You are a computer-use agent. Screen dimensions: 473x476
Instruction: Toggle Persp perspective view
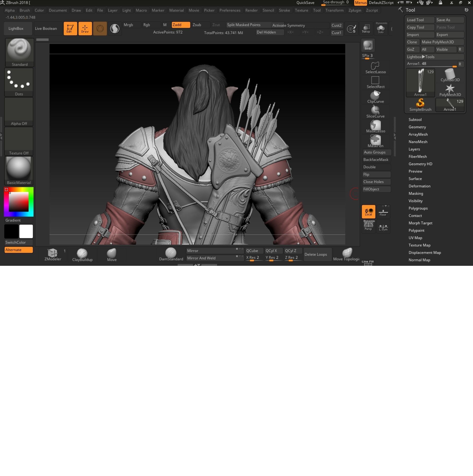[369, 226]
